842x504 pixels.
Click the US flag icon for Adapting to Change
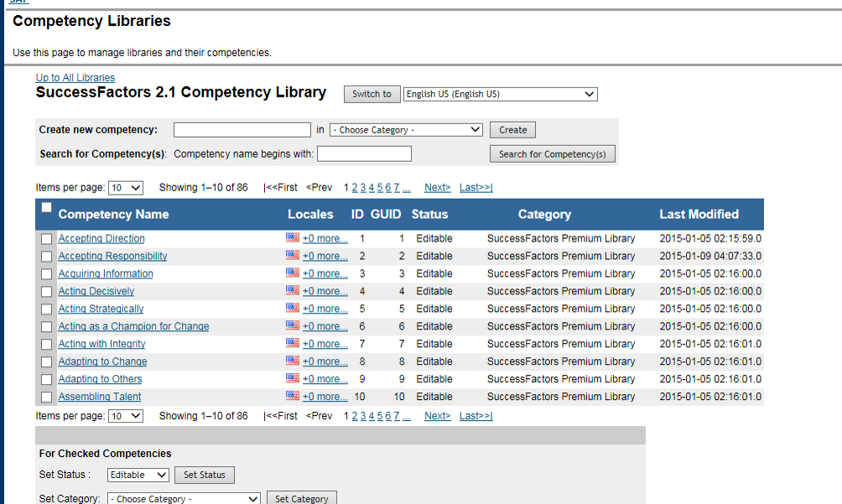tap(292, 361)
